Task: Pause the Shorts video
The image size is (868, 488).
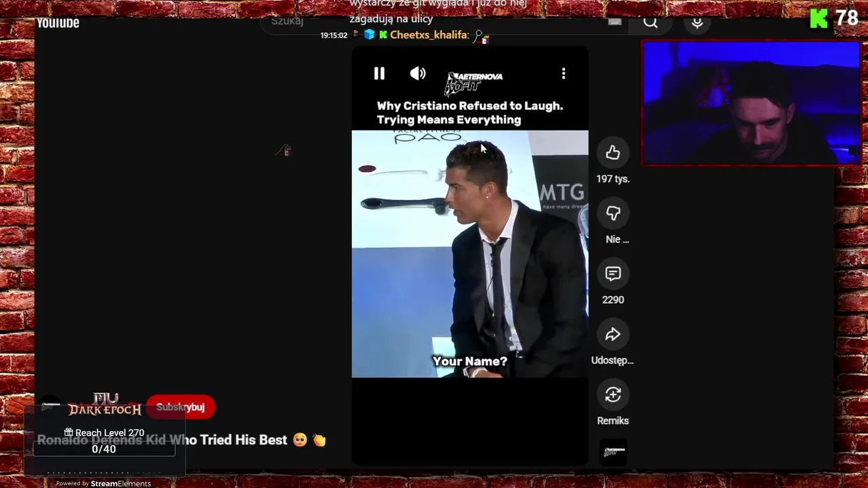Action: pos(379,74)
